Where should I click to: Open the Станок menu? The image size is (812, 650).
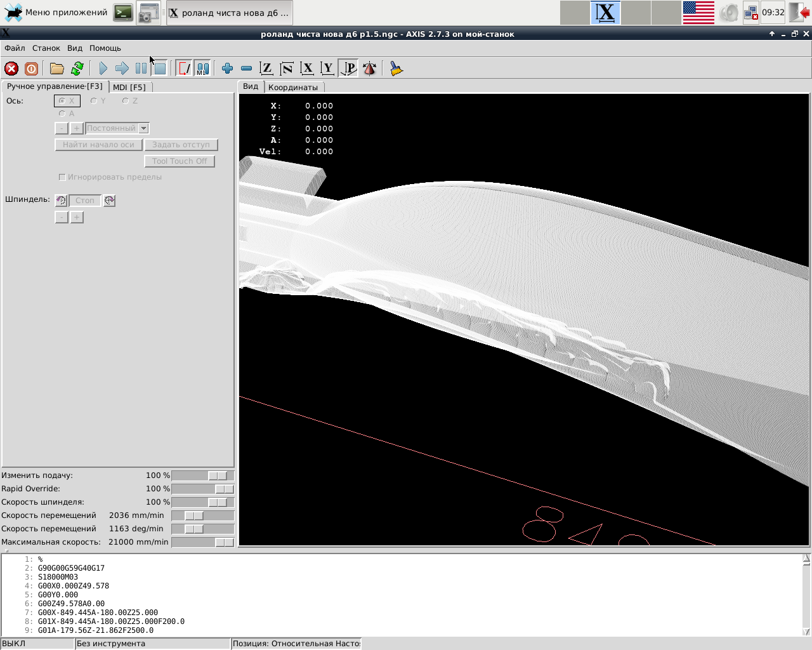pos(46,48)
